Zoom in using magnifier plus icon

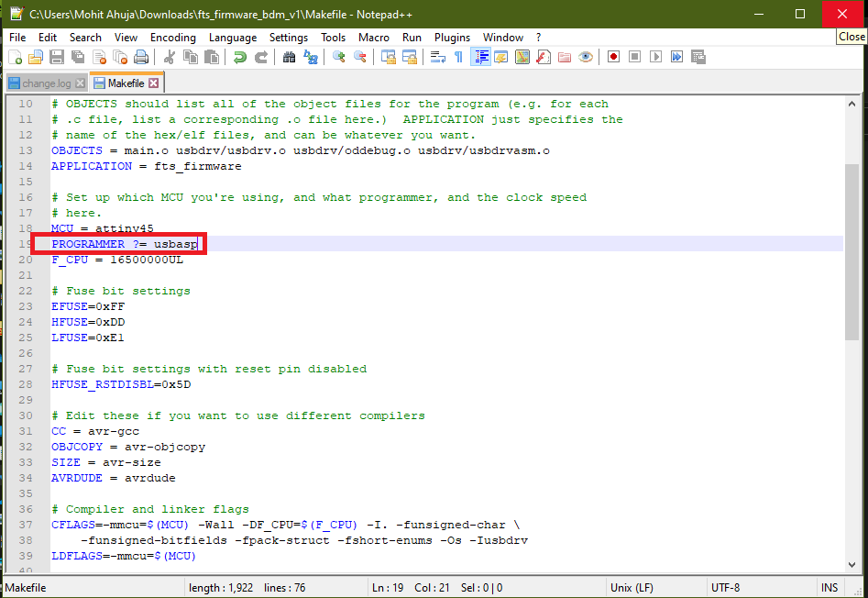click(x=339, y=57)
